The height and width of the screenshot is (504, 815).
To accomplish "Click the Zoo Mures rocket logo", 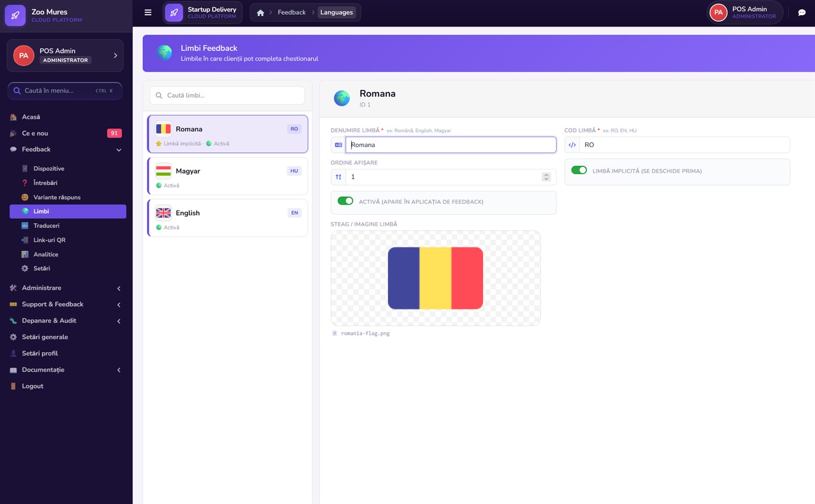I will click(x=15, y=15).
